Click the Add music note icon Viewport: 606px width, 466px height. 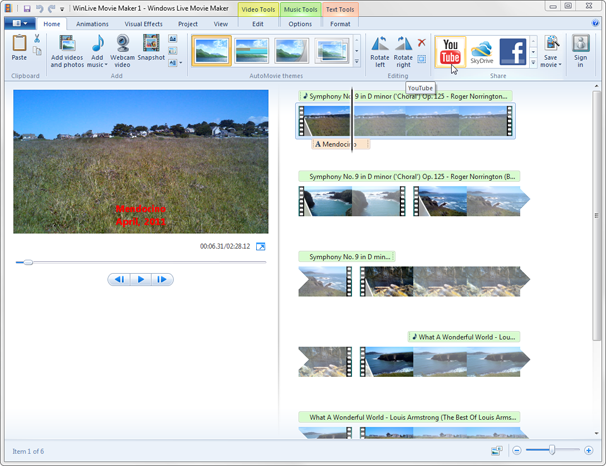coord(98,43)
